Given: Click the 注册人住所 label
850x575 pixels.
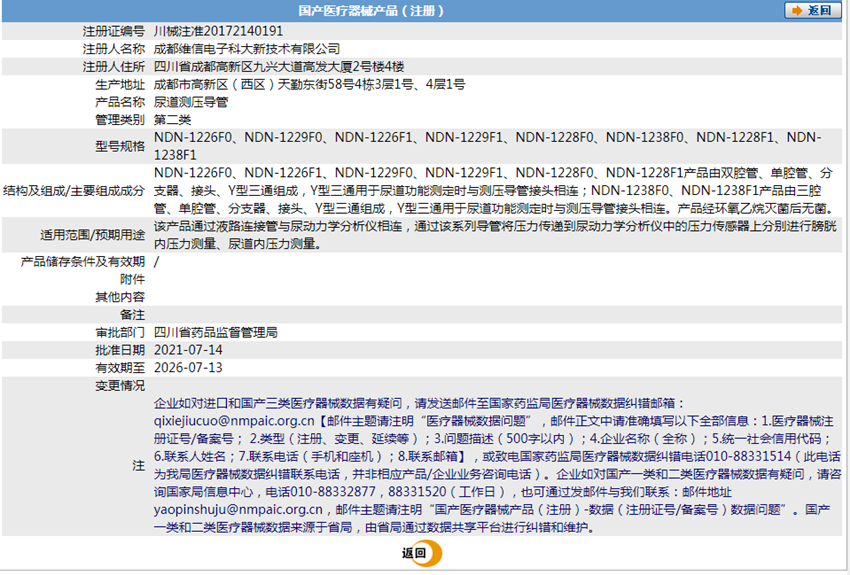Looking at the screenshot, I should tap(114, 67).
